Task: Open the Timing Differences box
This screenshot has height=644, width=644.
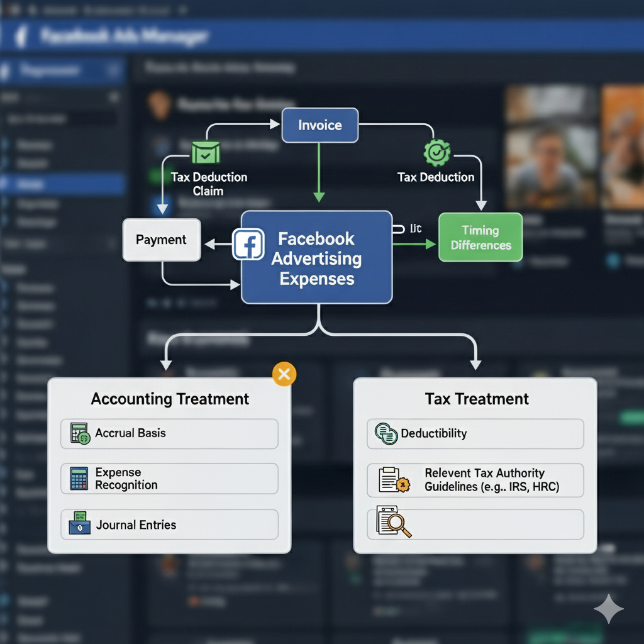Action: point(480,237)
